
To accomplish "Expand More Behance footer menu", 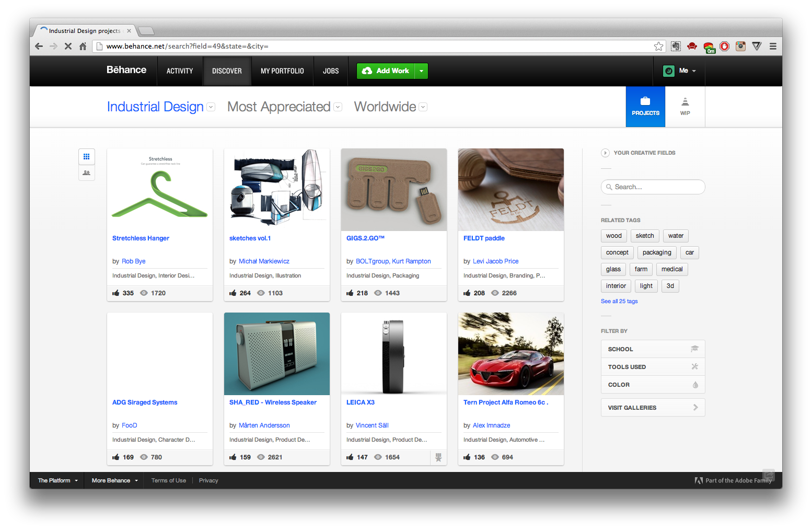I will pyautogui.click(x=115, y=480).
